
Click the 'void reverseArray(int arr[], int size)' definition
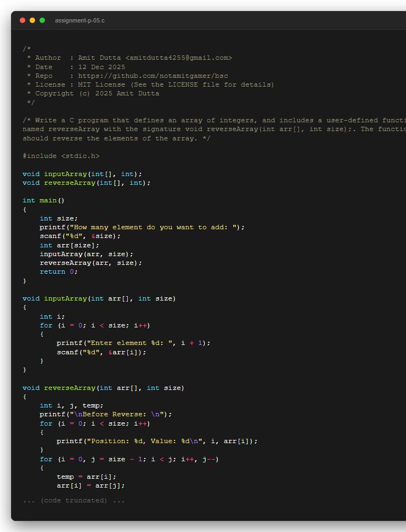tap(104, 387)
